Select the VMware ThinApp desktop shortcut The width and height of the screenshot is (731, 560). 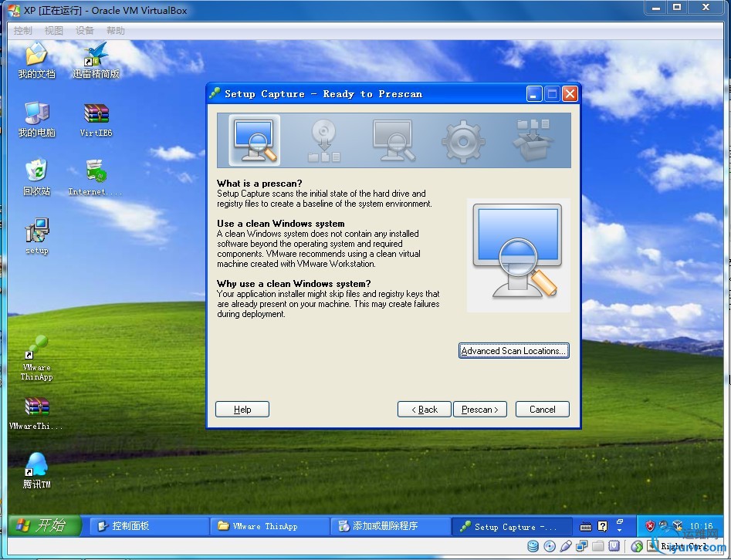pyautogui.click(x=36, y=358)
